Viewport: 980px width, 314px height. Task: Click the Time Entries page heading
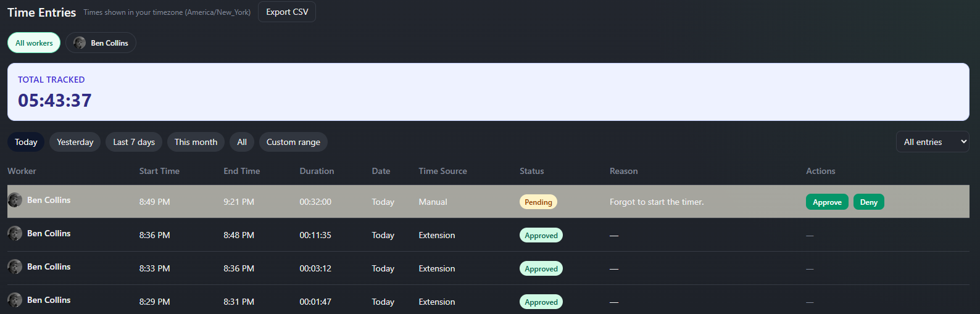pyautogui.click(x=41, y=12)
